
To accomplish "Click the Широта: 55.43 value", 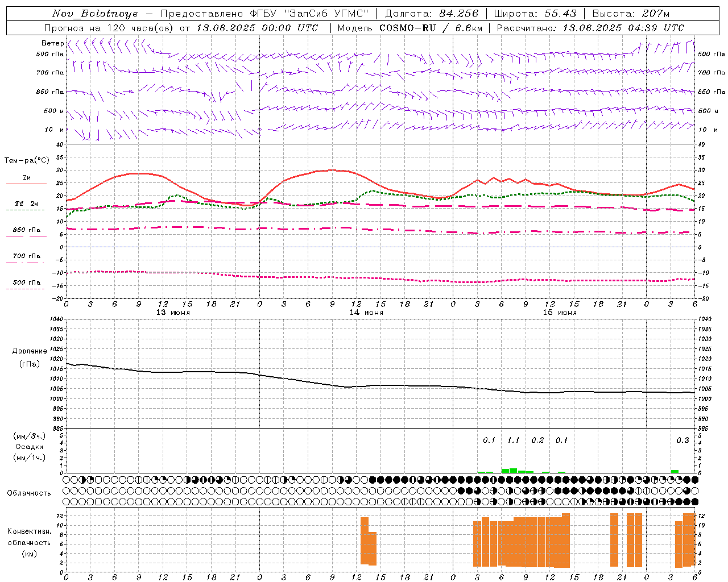I will click(x=535, y=14).
